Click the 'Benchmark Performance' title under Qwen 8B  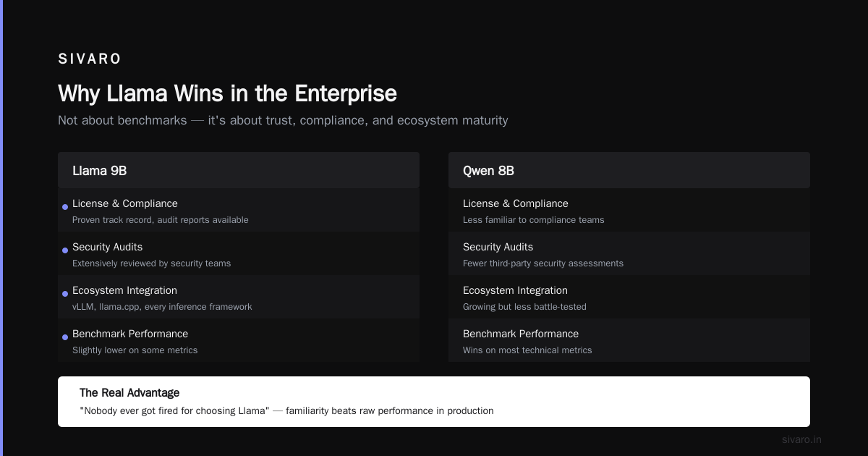click(x=521, y=334)
